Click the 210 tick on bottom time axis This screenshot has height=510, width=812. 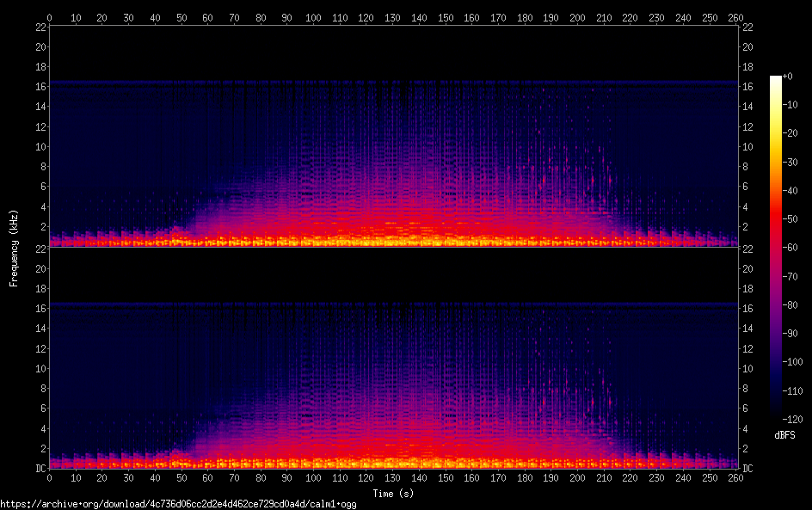604,477
